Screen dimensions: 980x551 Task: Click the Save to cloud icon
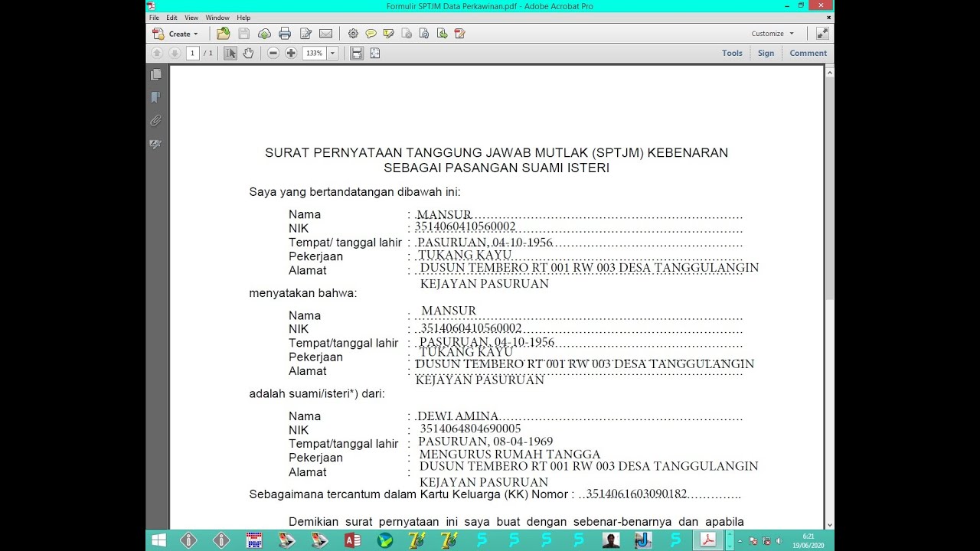(264, 33)
